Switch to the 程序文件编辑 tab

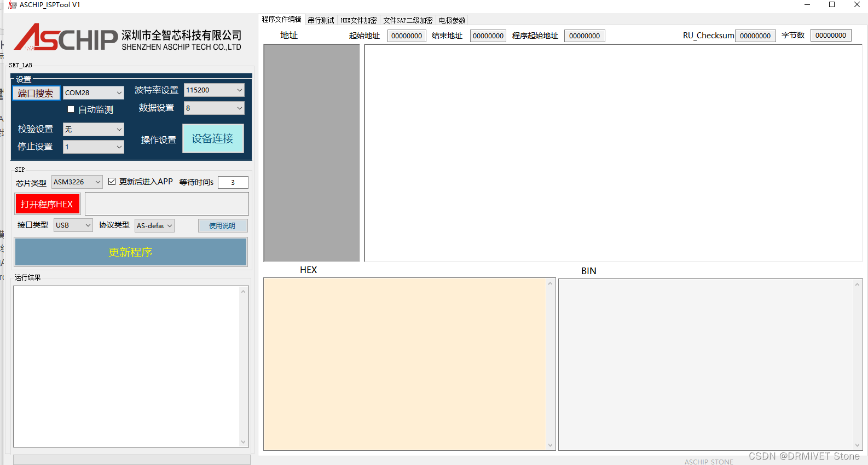tap(281, 19)
